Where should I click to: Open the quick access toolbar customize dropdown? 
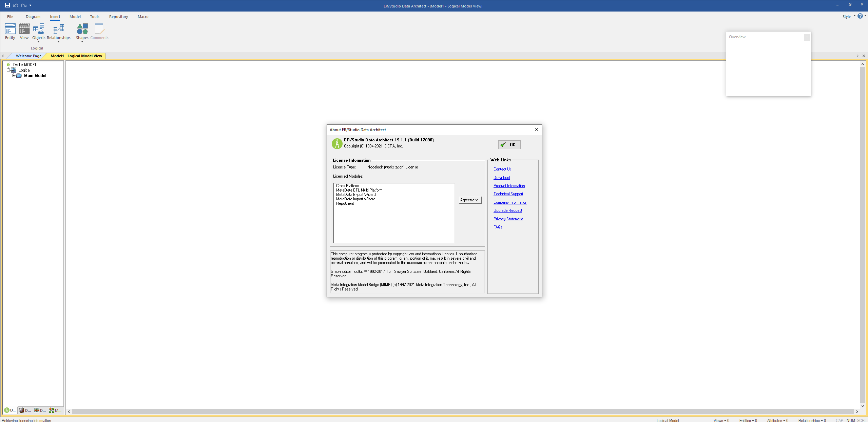click(x=31, y=5)
